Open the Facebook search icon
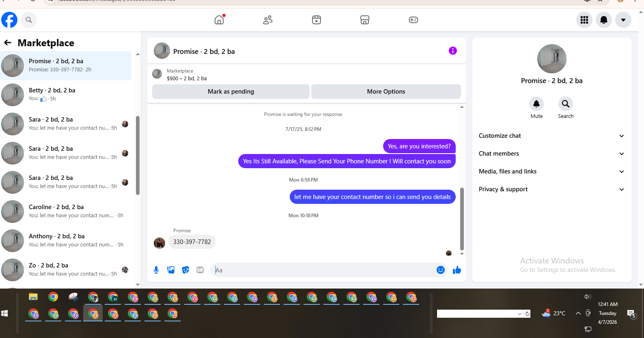The height and width of the screenshot is (338, 644). pos(29,20)
